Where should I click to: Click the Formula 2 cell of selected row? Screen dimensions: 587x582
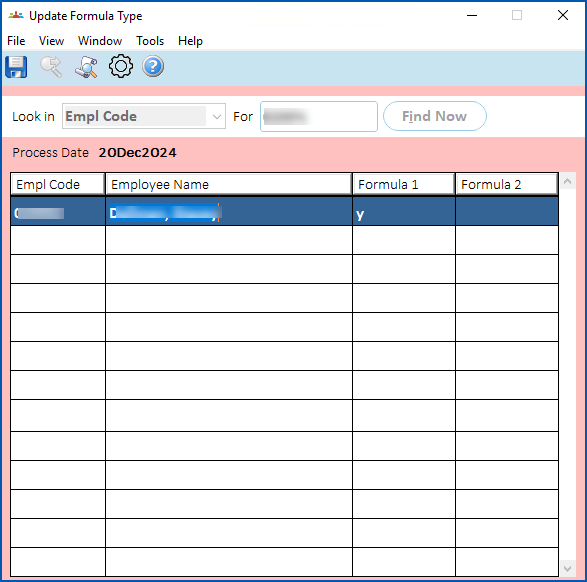(x=507, y=211)
